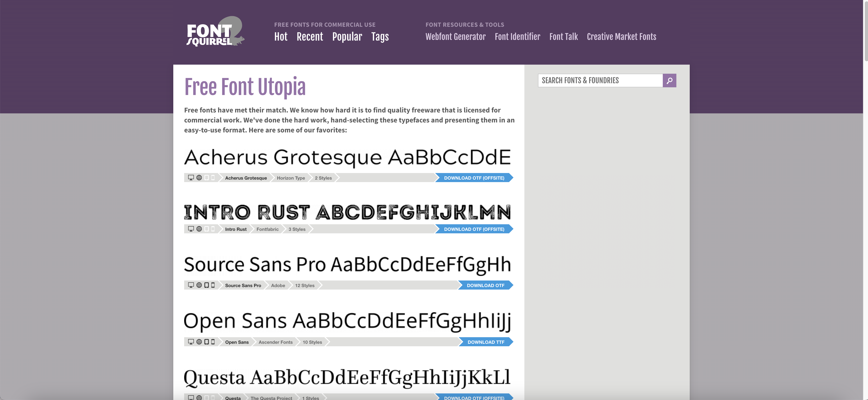868x400 pixels.
Task: Open the Adobe foundry link
Action: (x=278, y=286)
